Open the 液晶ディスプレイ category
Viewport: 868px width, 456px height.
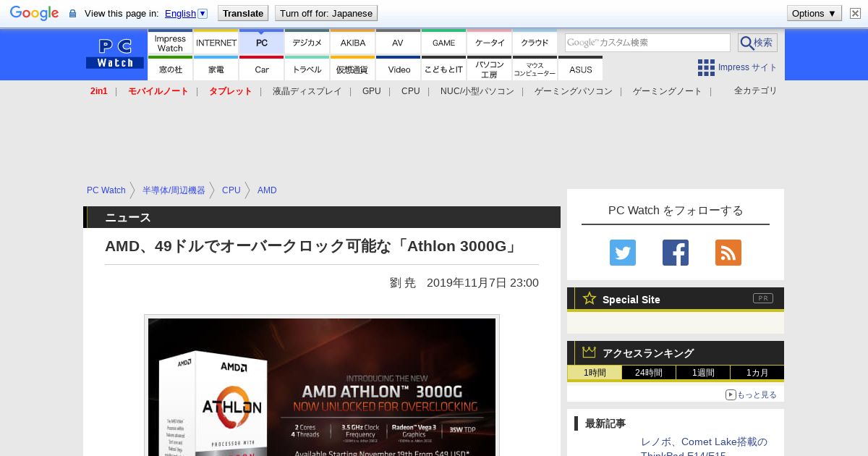307,91
